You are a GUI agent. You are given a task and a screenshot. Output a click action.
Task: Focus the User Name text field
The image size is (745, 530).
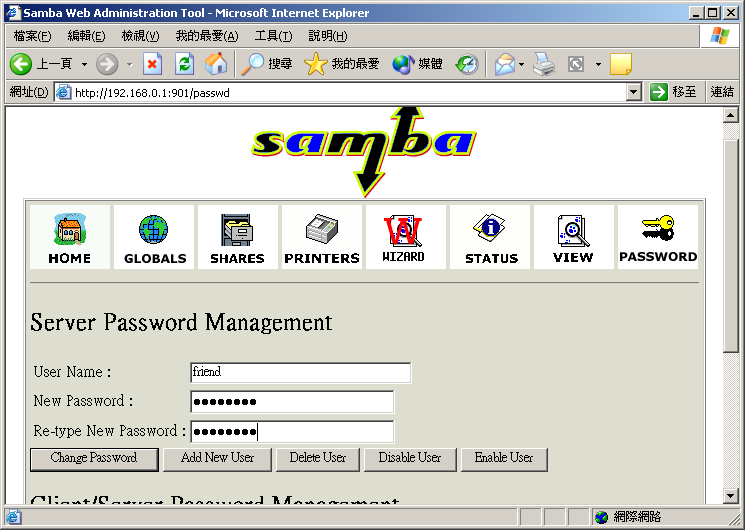tap(300, 372)
